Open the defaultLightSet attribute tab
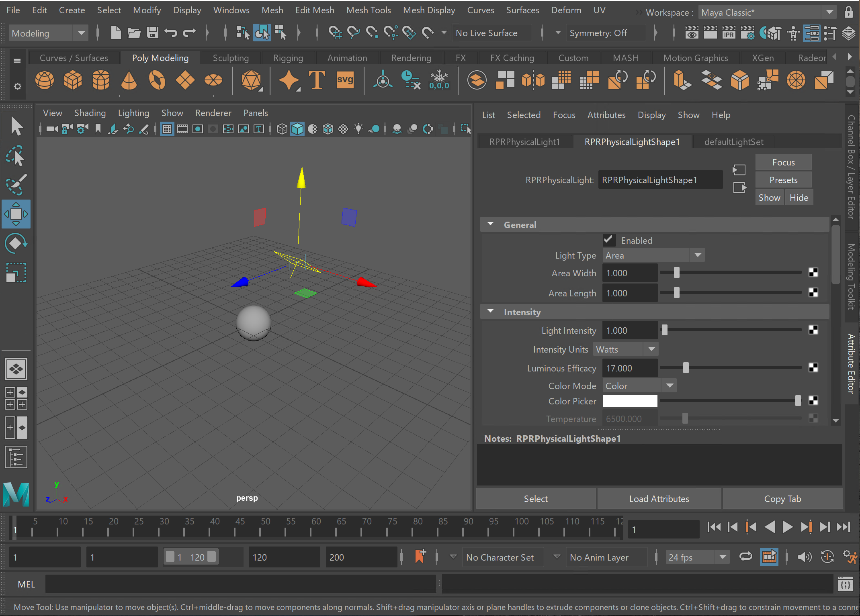This screenshot has width=860, height=616. click(x=734, y=142)
